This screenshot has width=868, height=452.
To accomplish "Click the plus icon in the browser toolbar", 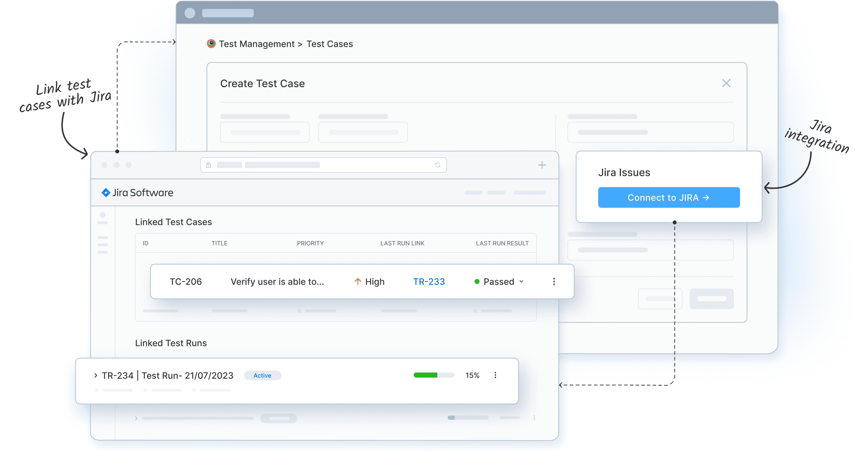I will point(542,165).
